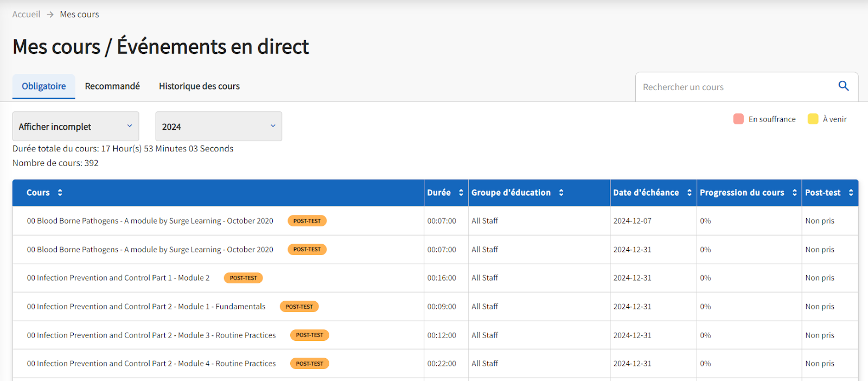Image resolution: width=868 pixels, height=381 pixels.
Task: Click the red En souffrance legend swatch
Action: pyautogui.click(x=738, y=119)
